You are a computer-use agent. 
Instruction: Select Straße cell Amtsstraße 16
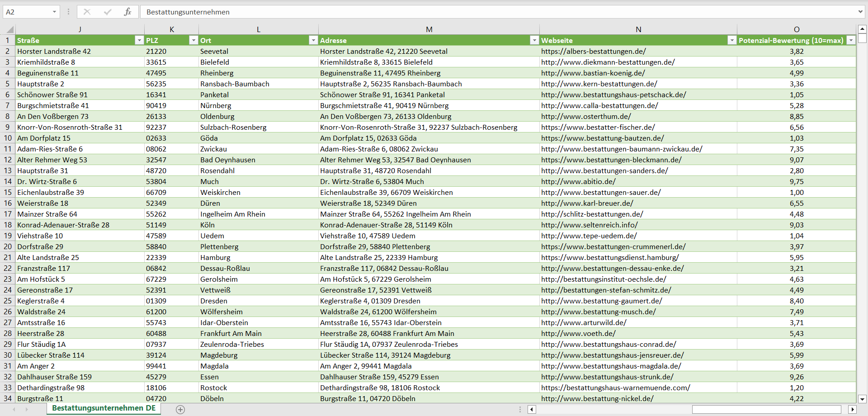pos(80,322)
